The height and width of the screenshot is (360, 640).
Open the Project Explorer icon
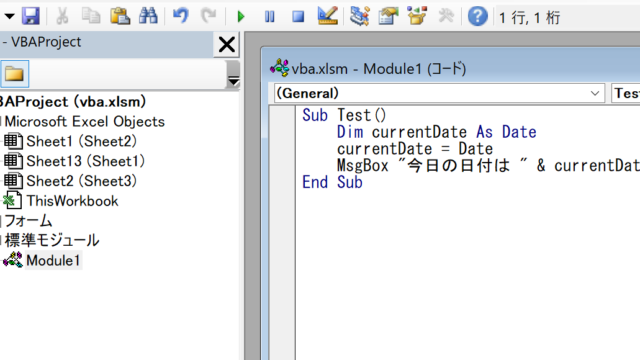360,16
